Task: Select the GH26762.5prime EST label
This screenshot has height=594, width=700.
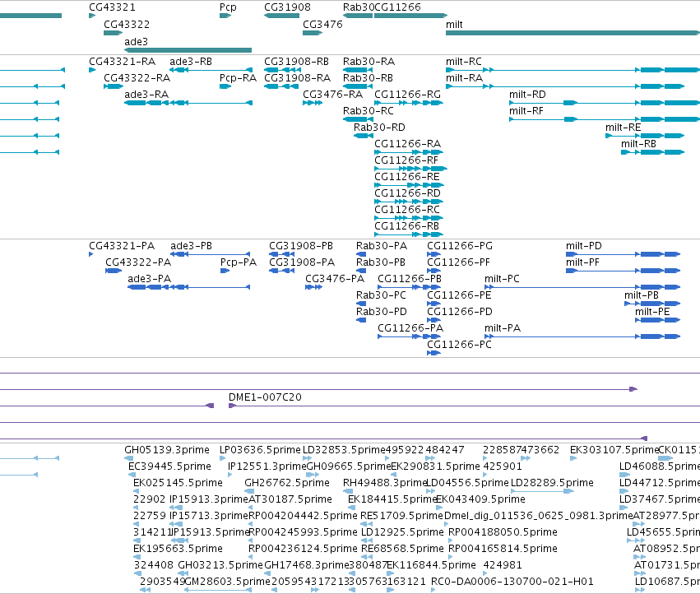Action: coord(287,483)
